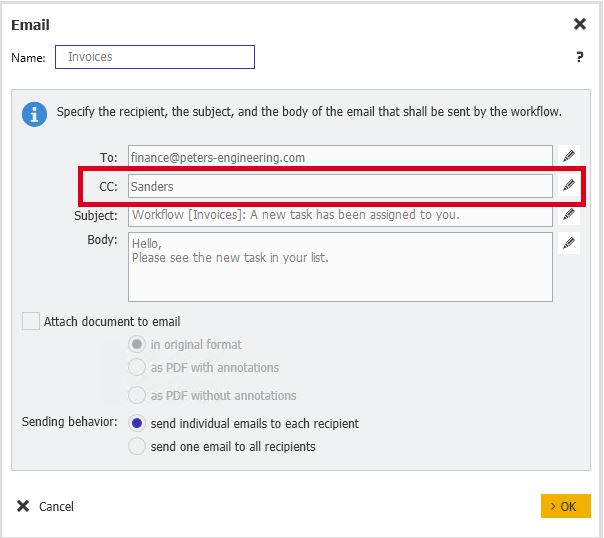Select send one email to all recipients
Image resolution: width=604 pixels, height=538 pixels.
pyautogui.click(x=138, y=446)
